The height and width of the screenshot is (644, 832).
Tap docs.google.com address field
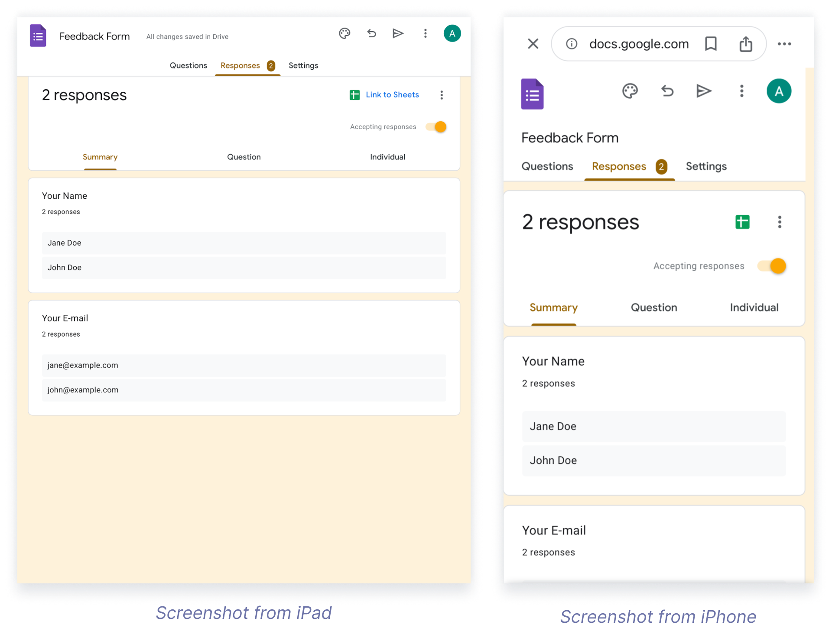coord(638,44)
